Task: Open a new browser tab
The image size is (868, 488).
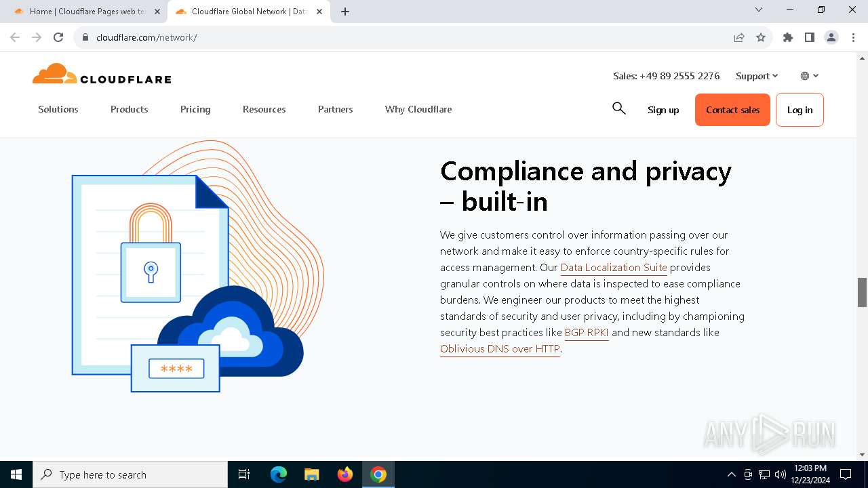Action: pyautogui.click(x=345, y=12)
